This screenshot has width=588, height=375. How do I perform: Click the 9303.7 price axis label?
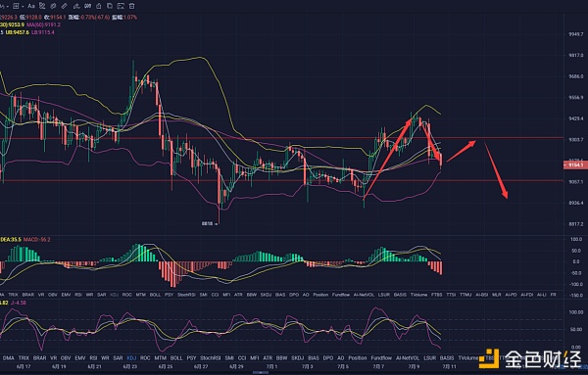click(x=576, y=140)
